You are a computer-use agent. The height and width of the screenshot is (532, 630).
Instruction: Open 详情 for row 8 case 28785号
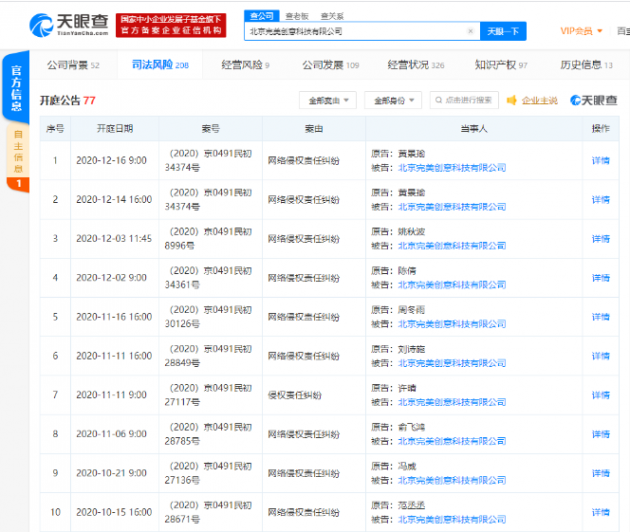[601, 434]
